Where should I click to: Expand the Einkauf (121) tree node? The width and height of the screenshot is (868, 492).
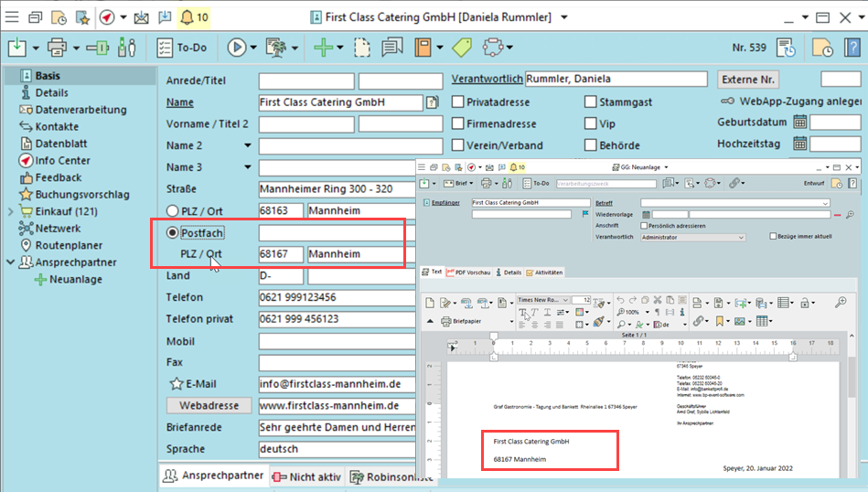[10, 211]
